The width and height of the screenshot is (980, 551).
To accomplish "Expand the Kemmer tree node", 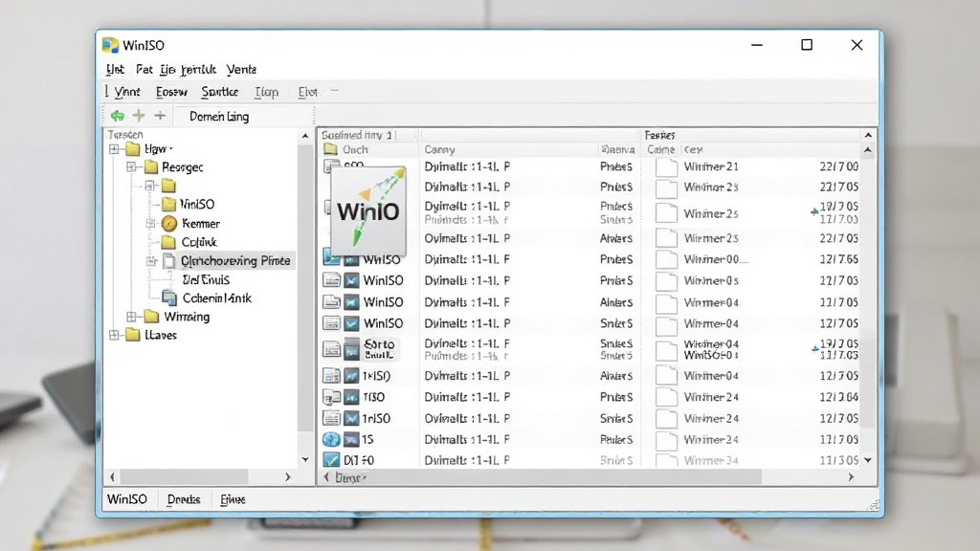I will (150, 223).
